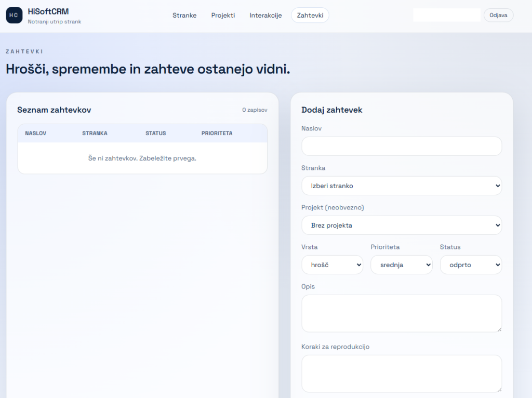Click into the Opis text area
The width and height of the screenshot is (532, 398).
[x=402, y=313]
